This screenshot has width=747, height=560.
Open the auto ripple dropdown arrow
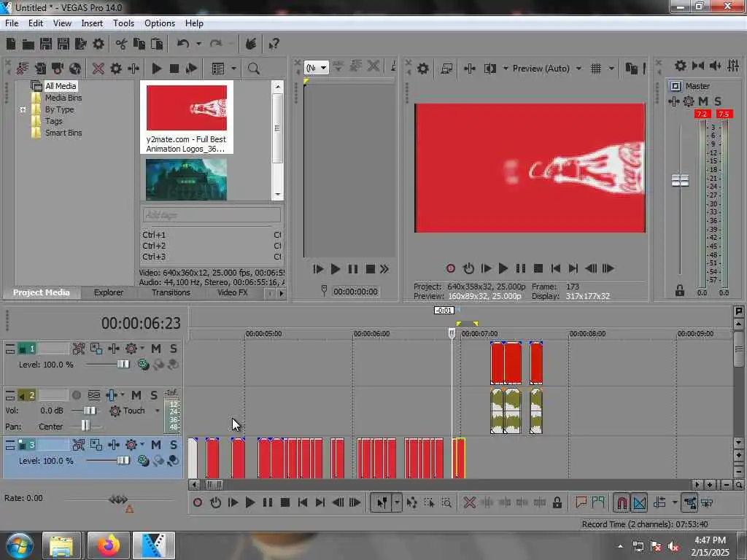point(674,502)
